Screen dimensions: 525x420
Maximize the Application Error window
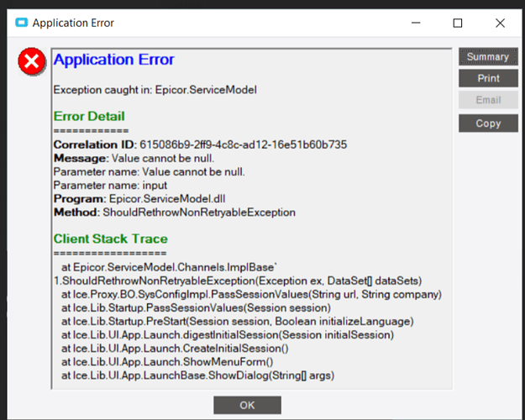pos(458,23)
